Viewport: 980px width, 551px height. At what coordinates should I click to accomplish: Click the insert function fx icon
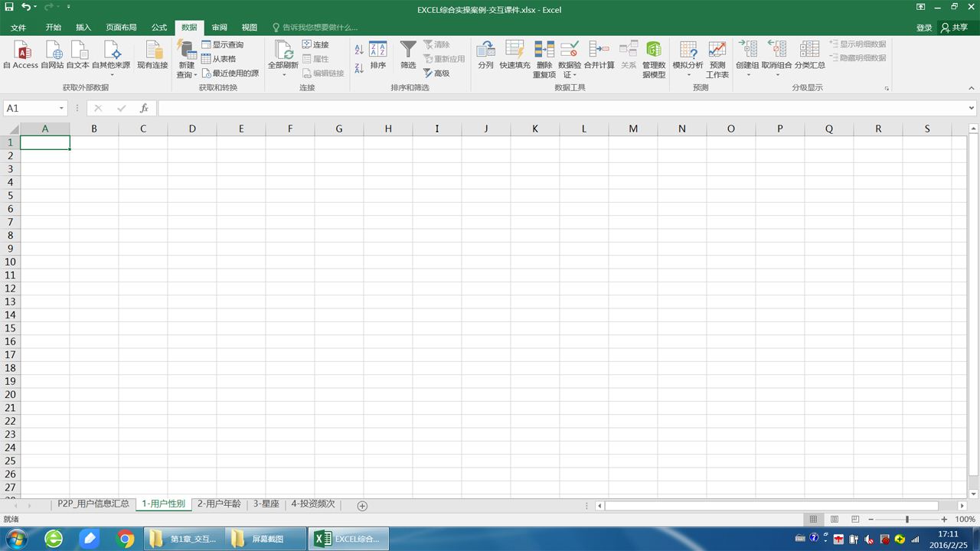(x=144, y=109)
